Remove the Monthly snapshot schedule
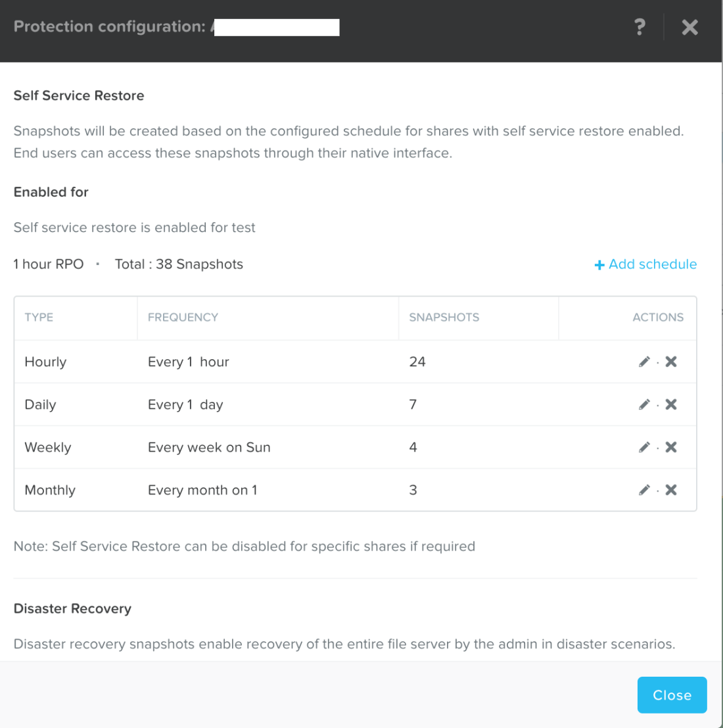723x728 pixels. point(671,490)
